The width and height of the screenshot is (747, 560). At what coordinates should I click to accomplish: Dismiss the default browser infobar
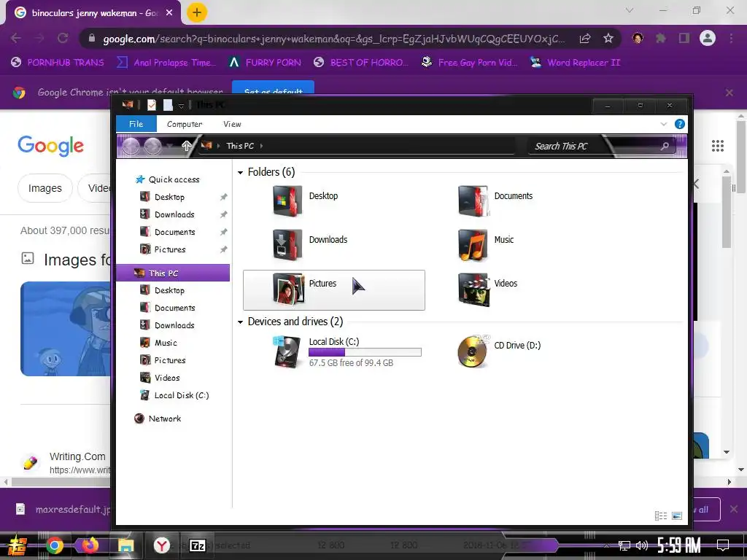pyautogui.click(x=729, y=93)
